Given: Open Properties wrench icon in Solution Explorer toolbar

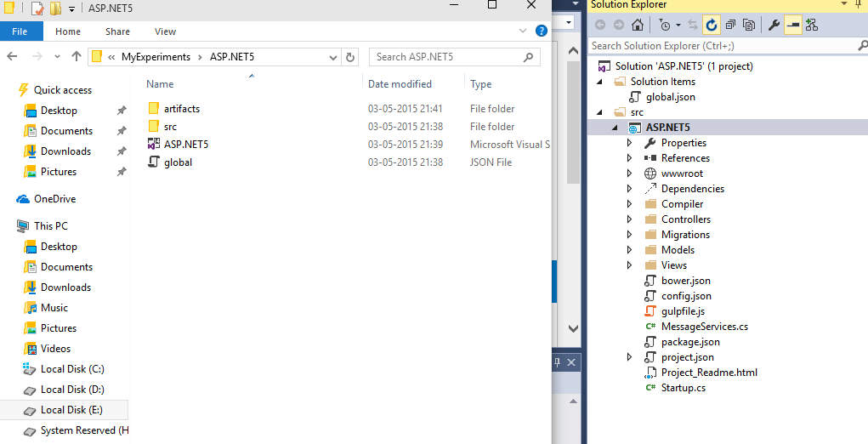Looking at the screenshot, I should [774, 25].
